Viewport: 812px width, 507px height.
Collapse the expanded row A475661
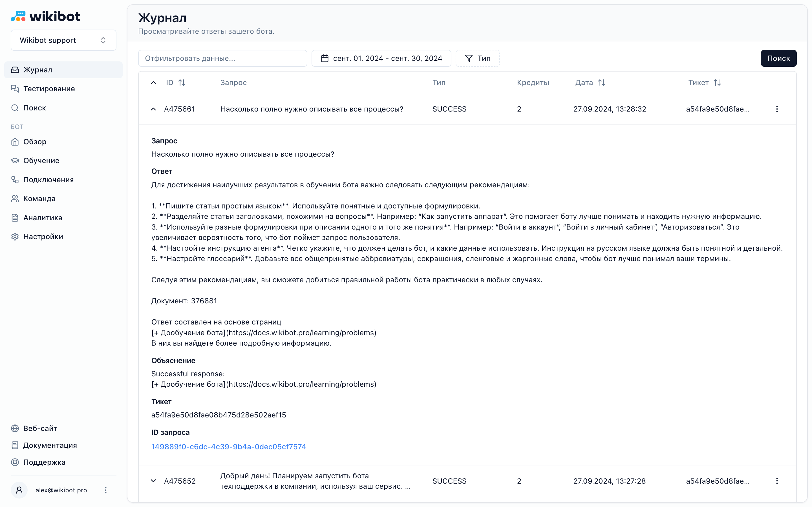[x=153, y=109]
